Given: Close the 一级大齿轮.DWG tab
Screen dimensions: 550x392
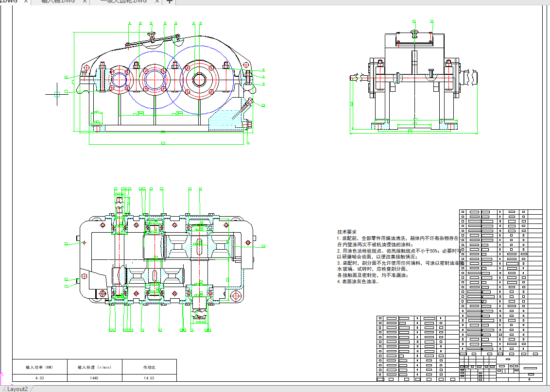Looking at the screenshot, I should point(156,1).
